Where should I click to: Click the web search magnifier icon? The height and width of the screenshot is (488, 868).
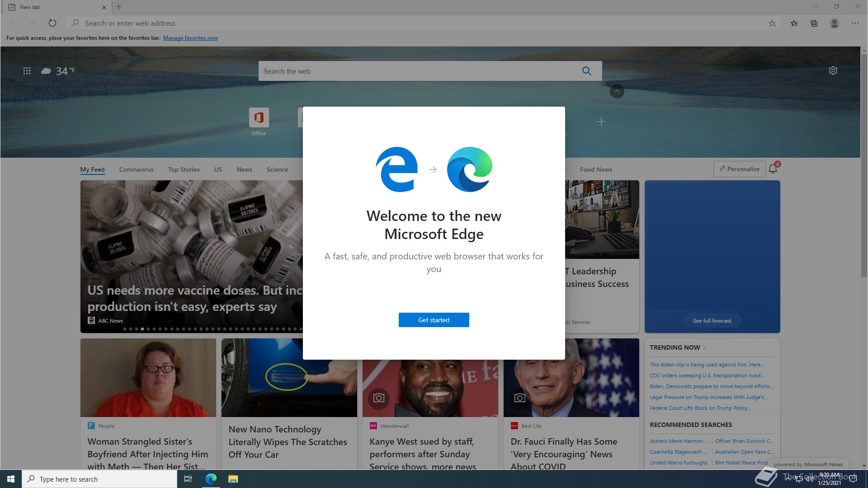pyautogui.click(x=586, y=71)
